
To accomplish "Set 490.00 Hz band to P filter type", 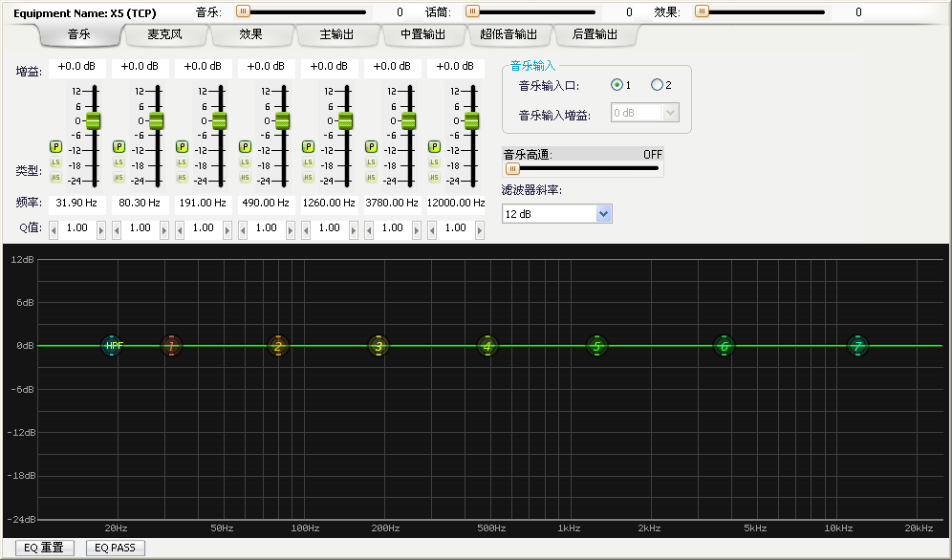I will point(246,147).
